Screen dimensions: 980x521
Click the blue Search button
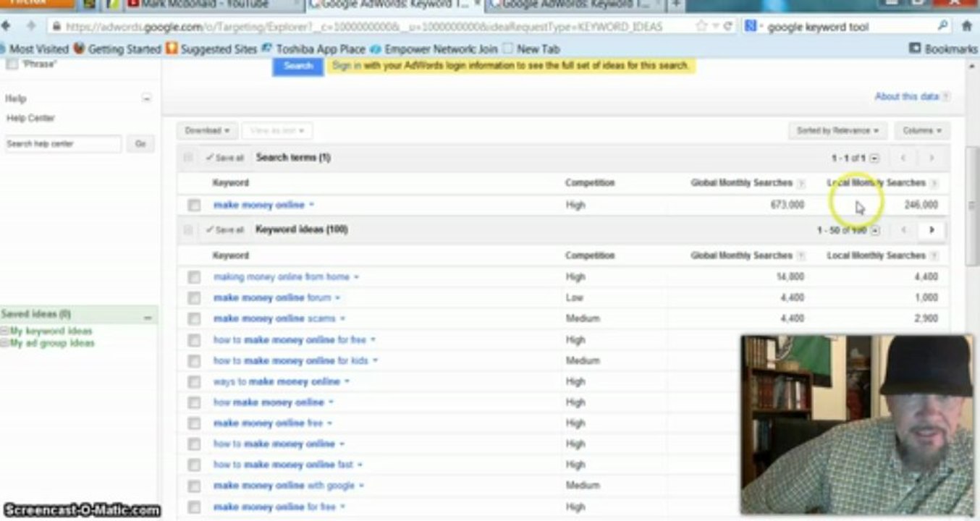click(x=298, y=66)
